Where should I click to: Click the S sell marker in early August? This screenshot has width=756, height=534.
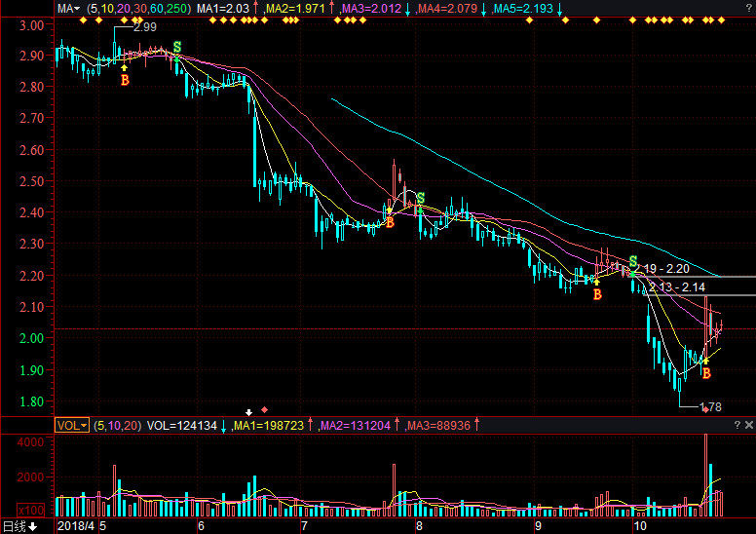[421, 198]
